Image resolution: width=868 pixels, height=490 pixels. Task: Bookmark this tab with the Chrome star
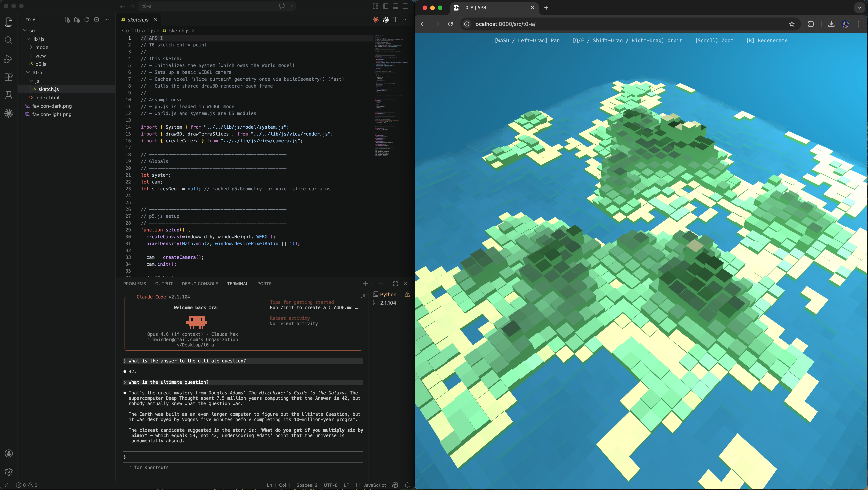pos(792,24)
